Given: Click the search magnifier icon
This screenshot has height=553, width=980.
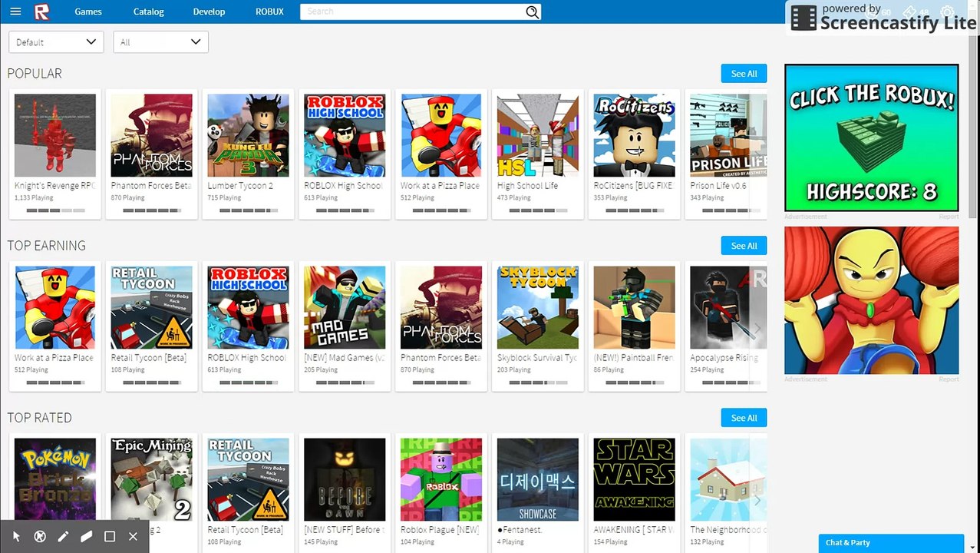Looking at the screenshot, I should pos(532,12).
